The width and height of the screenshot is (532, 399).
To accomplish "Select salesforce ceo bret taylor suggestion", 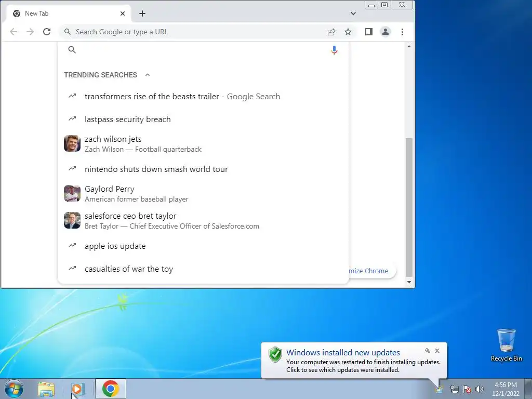I will click(203, 220).
